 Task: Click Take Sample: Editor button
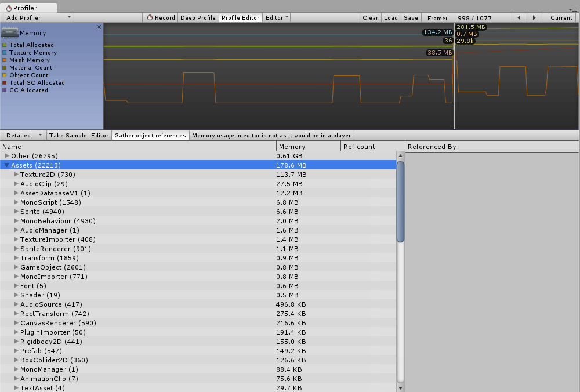pos(79,135)
